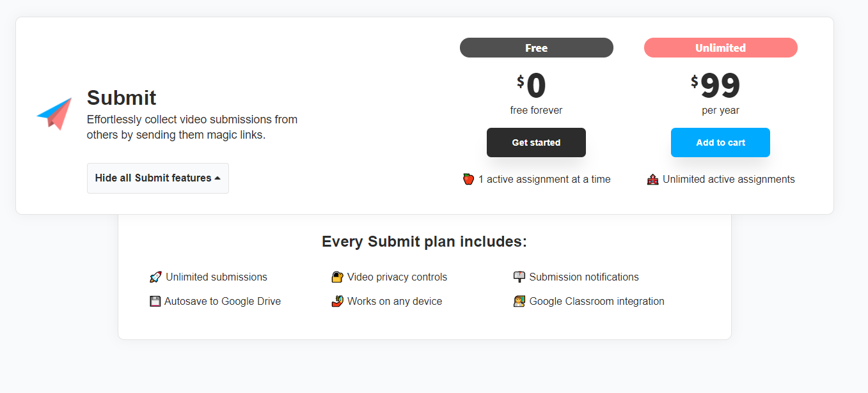Click the floppy disk Autosave icon
The height and width of the screenshot is (393, 868).
155,301
